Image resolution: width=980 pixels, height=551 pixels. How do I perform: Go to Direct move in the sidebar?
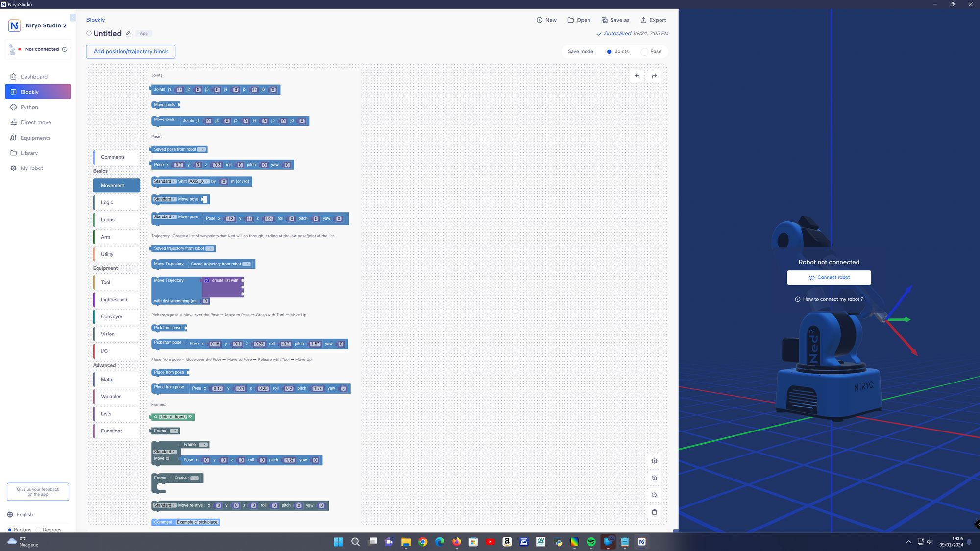coord(38,122)
